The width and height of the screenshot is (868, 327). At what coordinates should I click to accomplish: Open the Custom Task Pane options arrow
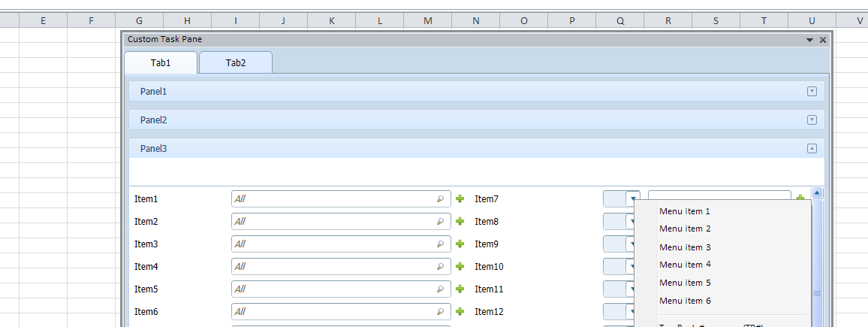(809, 40)
